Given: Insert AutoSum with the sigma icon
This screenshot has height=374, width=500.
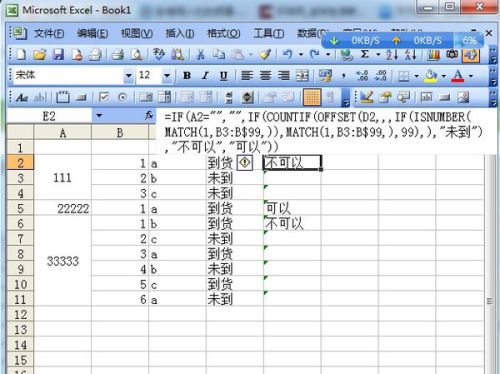Looking at the screenshot, I should tap(365, 54).
